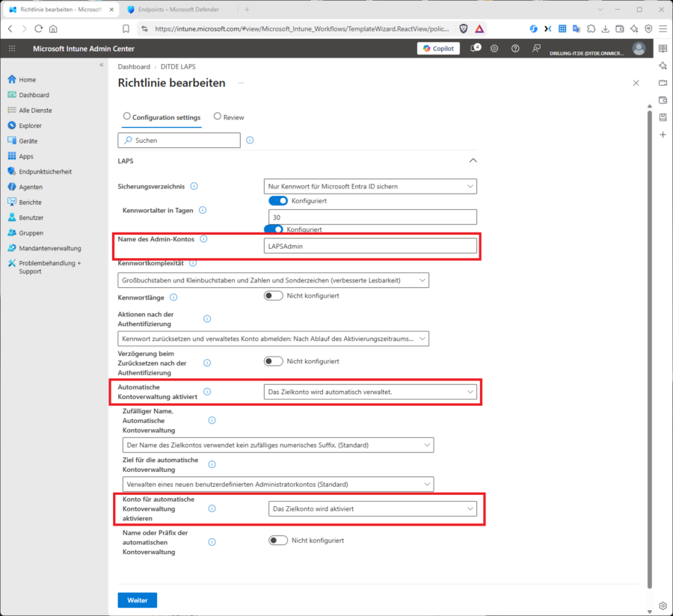
Task: Toggle the Konfiguriert switch for Name des Admin-Kontos
Action: [274, 229]
